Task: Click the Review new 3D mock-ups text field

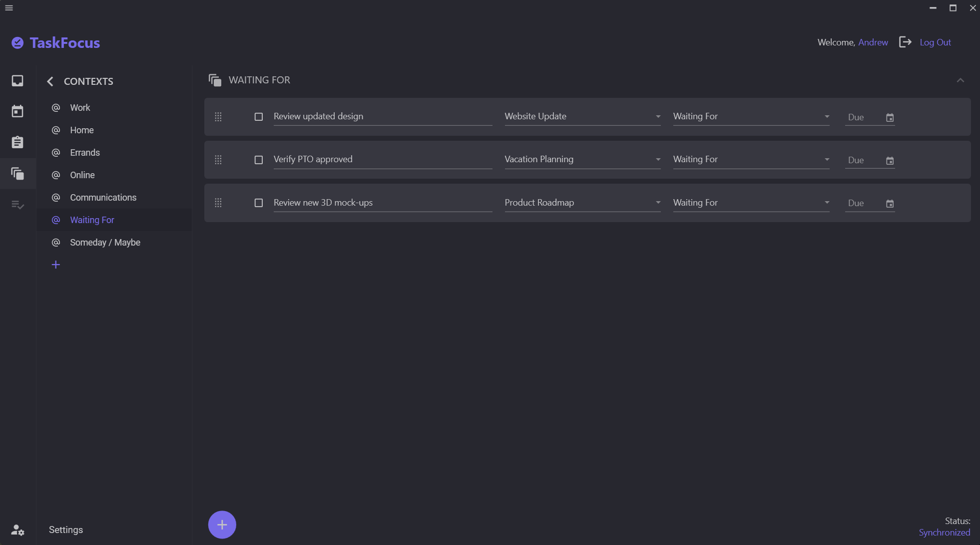Action: [382, 203]
